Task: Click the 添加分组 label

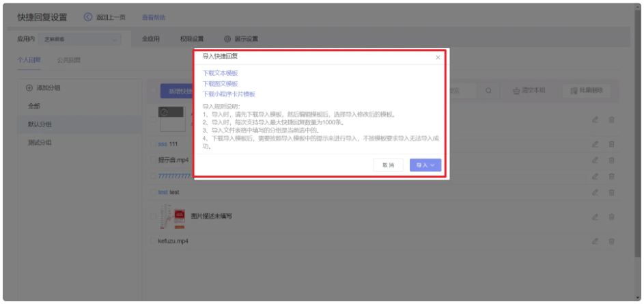Action: coord(48,88)
